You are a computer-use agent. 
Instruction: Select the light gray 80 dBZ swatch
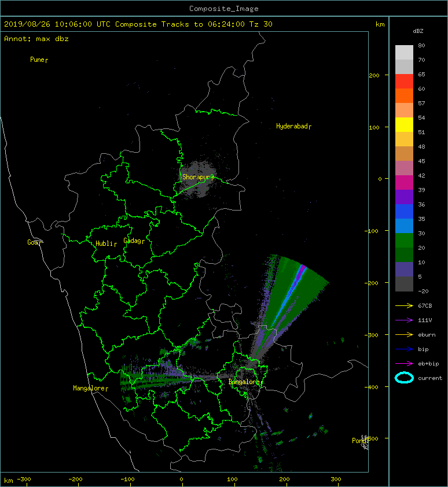pos(404,53)
